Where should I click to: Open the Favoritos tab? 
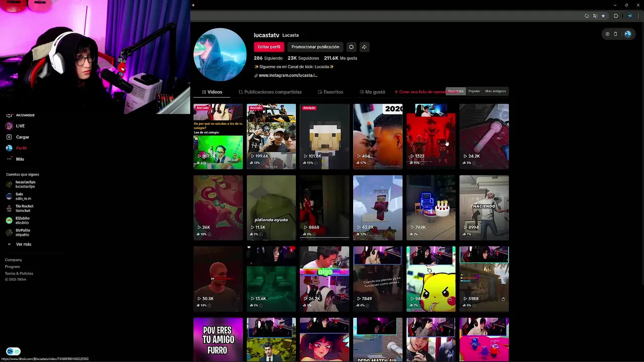(x=331, y=92)
